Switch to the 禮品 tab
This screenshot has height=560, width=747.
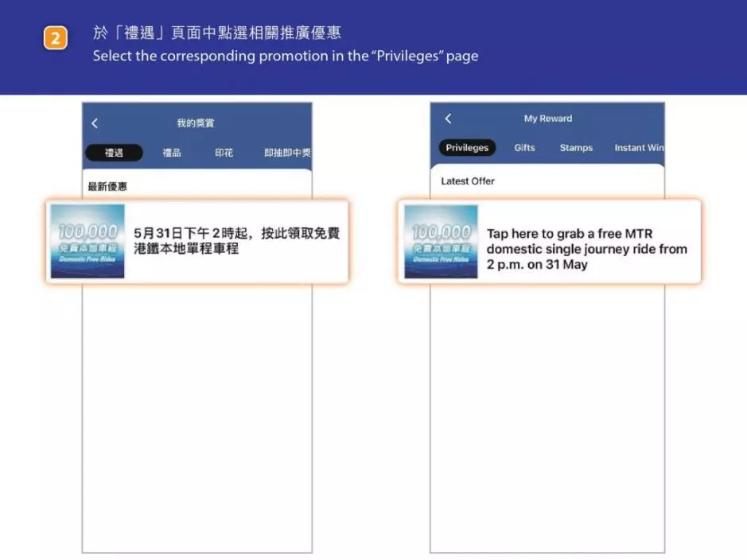[x=172, y=153]
